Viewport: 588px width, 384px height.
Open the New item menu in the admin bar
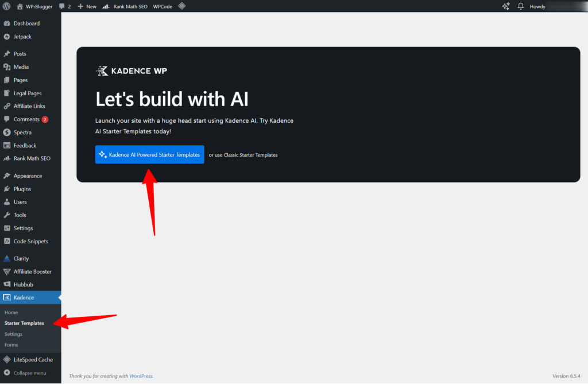(x=86, y=6)
